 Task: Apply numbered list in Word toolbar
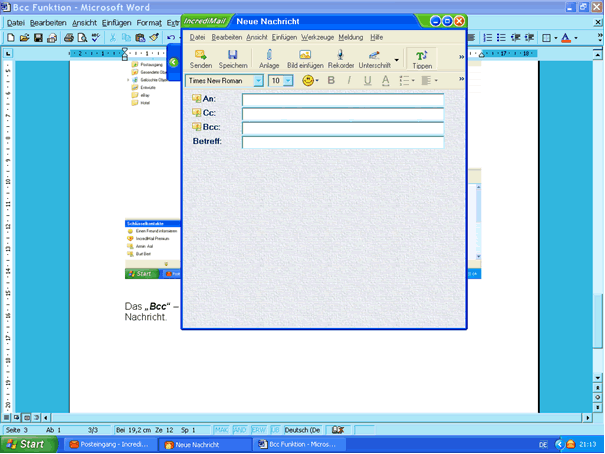(488, 37)
